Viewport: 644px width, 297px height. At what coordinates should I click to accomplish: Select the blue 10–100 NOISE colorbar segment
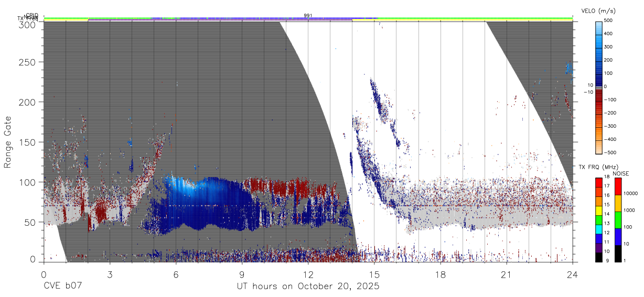[618, 236]
